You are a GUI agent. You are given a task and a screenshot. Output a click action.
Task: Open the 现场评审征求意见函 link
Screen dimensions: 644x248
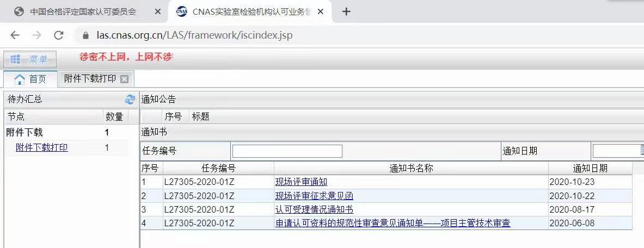pos(314,196)
